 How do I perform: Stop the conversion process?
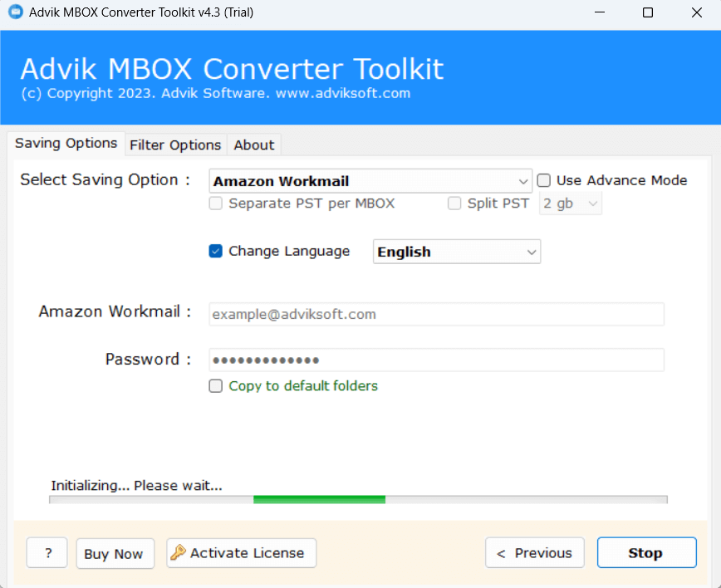(646, 552)
